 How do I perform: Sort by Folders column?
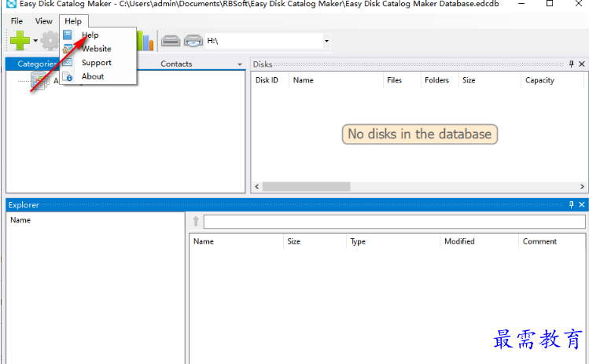click(x=439, y=80)
